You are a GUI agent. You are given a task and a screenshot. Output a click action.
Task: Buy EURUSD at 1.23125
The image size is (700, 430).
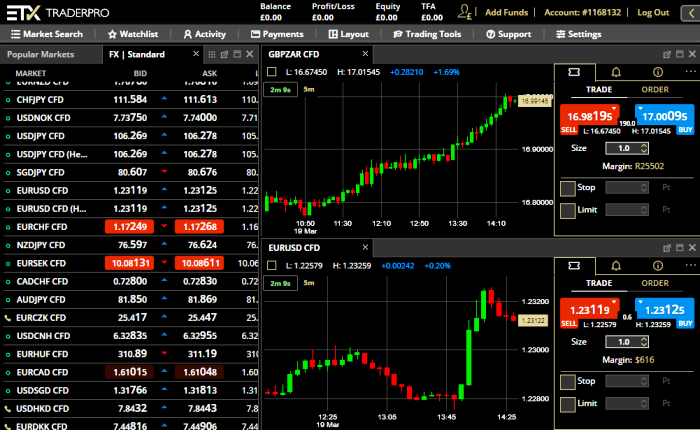coord(665,312)
